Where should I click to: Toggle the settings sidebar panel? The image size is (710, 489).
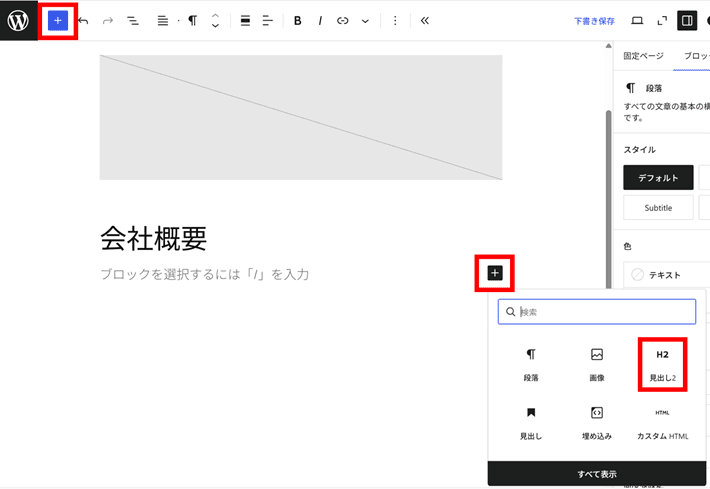[687, 21]
